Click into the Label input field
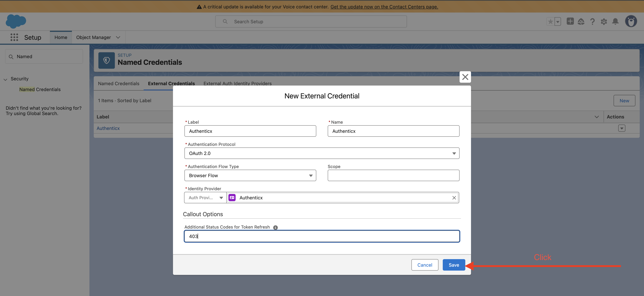644x296 pixels. [250, 131]
